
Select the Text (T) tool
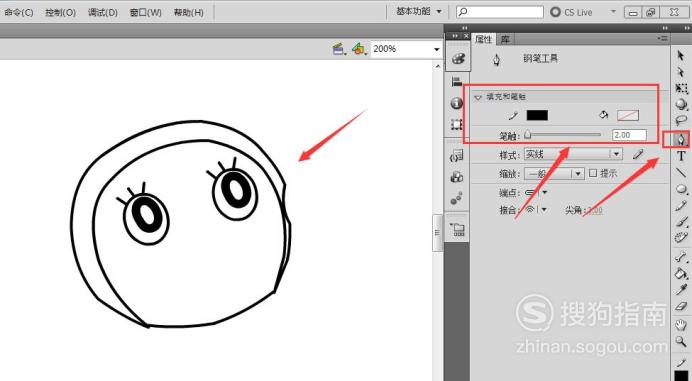[681, 156]
